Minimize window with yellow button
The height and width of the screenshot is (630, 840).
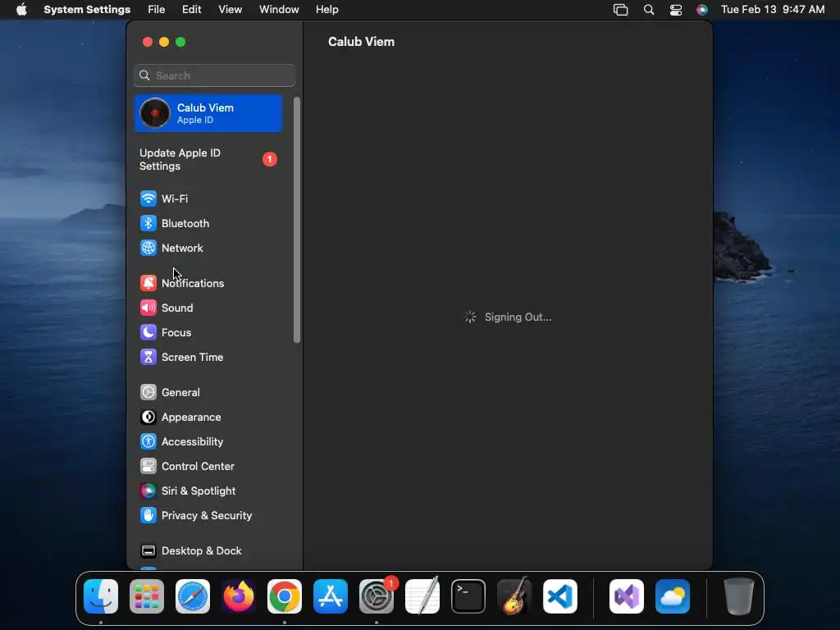[x=164, y=42]
